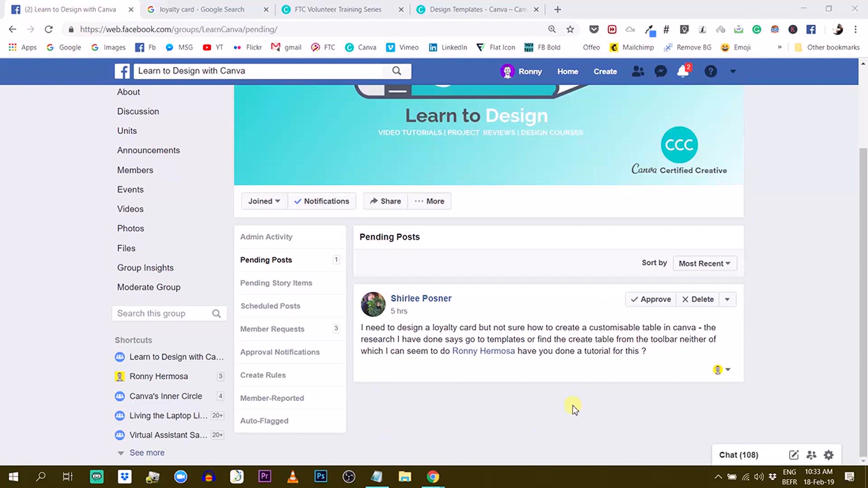Open chat settings gear icon

tap(829, 455)
